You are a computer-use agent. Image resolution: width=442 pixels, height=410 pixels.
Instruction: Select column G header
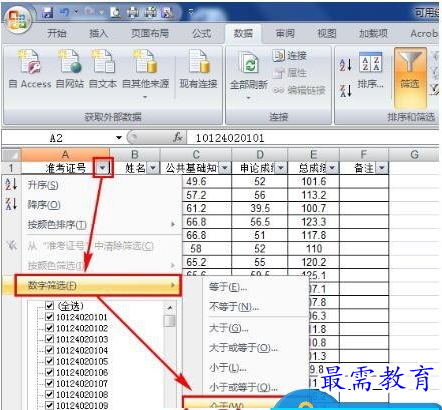pyautogui.click(x=414, y=155)
